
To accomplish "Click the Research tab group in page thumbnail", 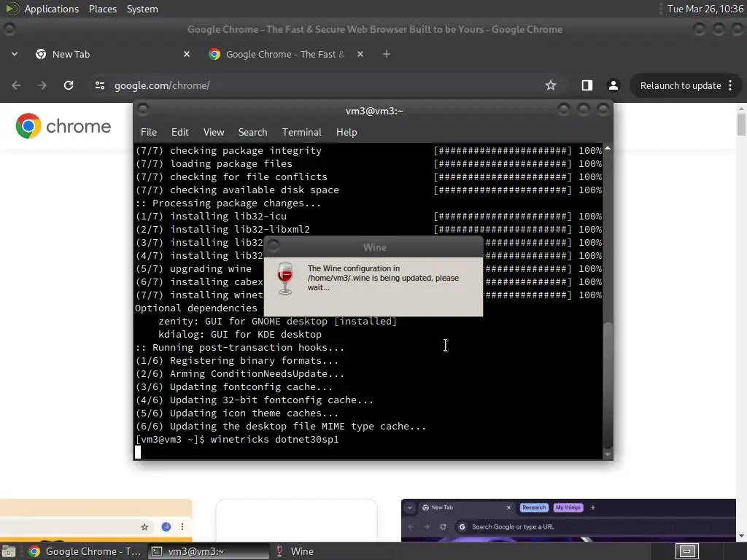I will click(x=534, y=507).
